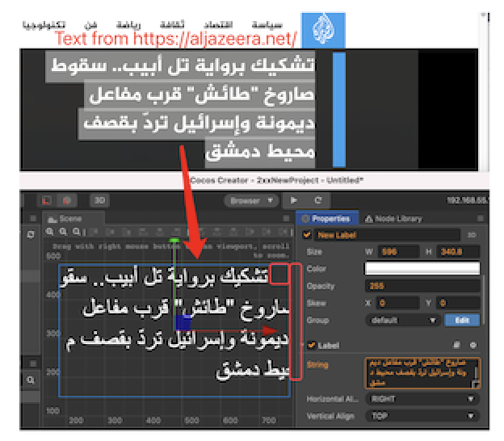The width and height of the screenshot is (504, 441).
Task: Open the Label component help icon
Action: (456, 345)
